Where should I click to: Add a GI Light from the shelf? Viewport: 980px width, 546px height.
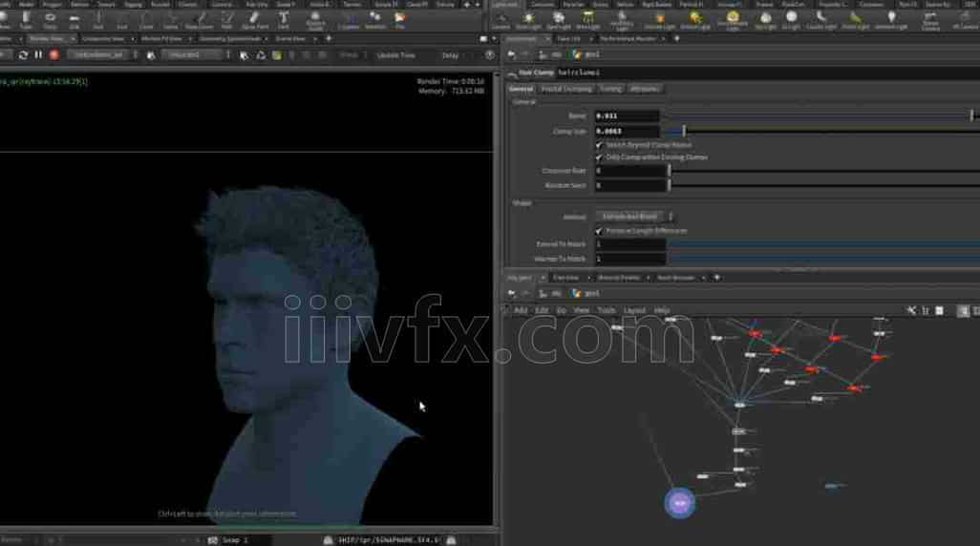coord(791,20)
